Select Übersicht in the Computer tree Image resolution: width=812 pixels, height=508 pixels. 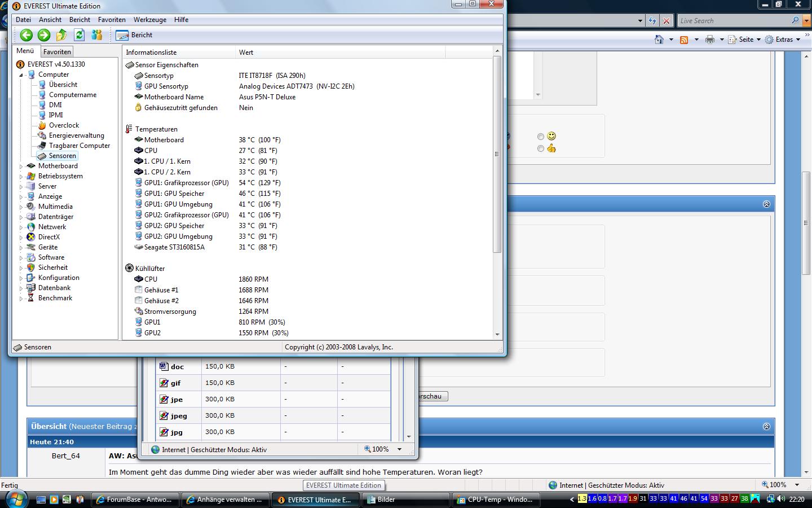(63, 85)
